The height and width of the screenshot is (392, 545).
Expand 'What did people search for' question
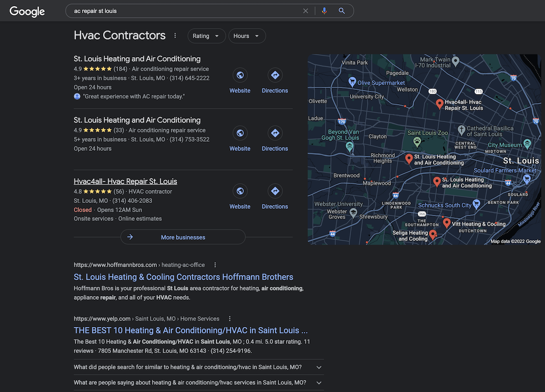(x=199, y=367)
